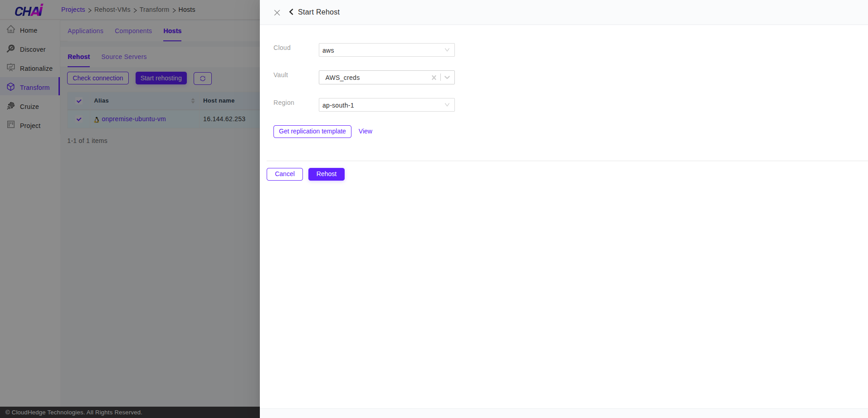Open Rationalize in sidebar
868x418 pixels.
pyautogui.click(x=30, y=69)
